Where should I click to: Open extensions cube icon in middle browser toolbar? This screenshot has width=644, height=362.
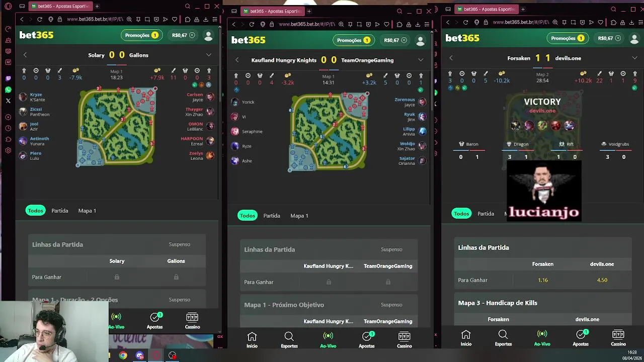click(399, 24)
